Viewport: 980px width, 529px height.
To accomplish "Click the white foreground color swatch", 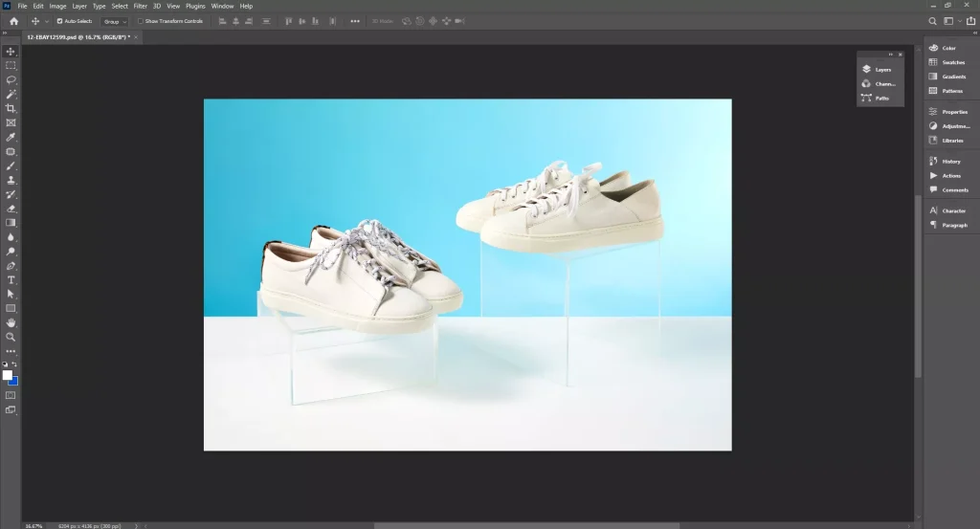I will (x=7, y=374).
